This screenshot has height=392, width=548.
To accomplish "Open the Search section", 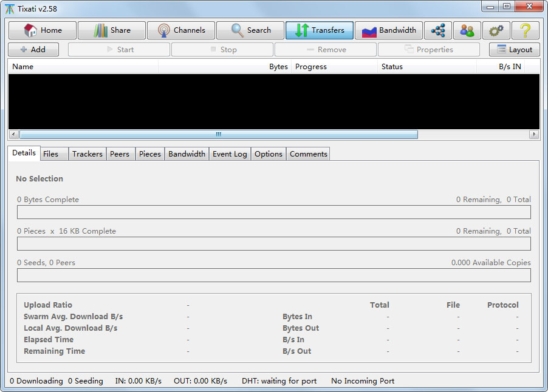I will [250, 30].
